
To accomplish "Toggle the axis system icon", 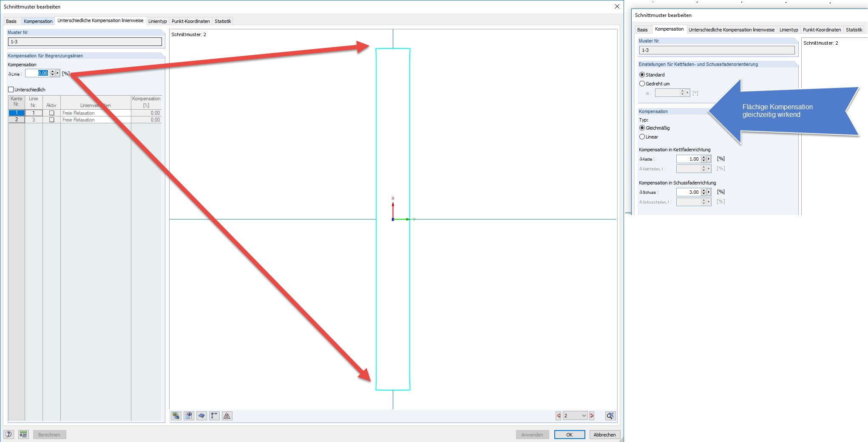I will pyautogui.click(x=214, y=416).
